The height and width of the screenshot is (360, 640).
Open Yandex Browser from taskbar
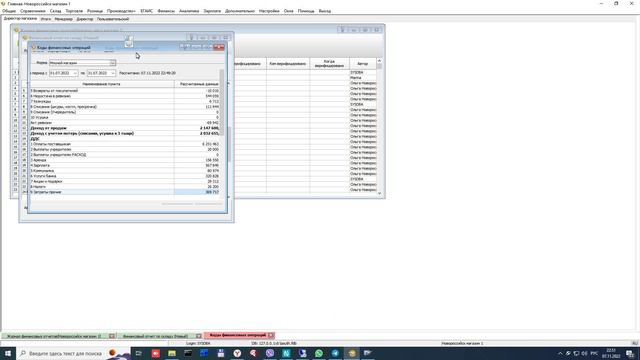[x=237, y=353]
